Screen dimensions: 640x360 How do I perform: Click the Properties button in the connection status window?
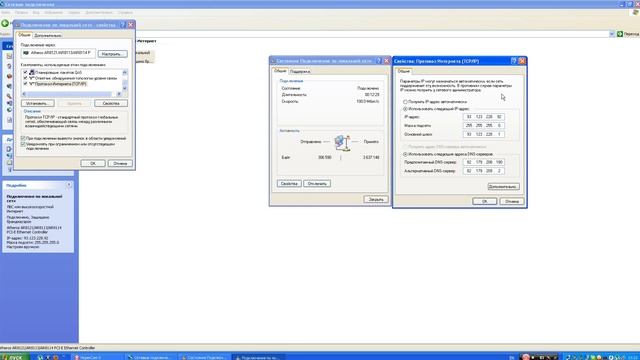click(289, 184)
